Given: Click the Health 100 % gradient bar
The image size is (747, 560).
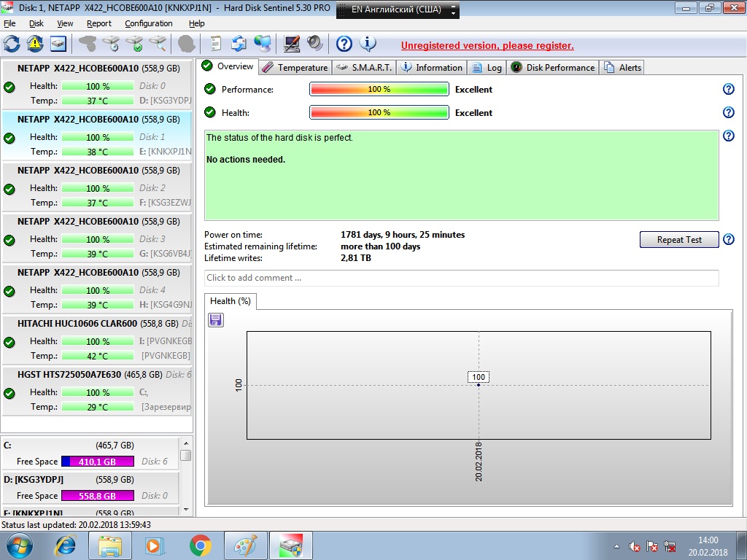Looking at the screenshot, I should click(379, 112).
